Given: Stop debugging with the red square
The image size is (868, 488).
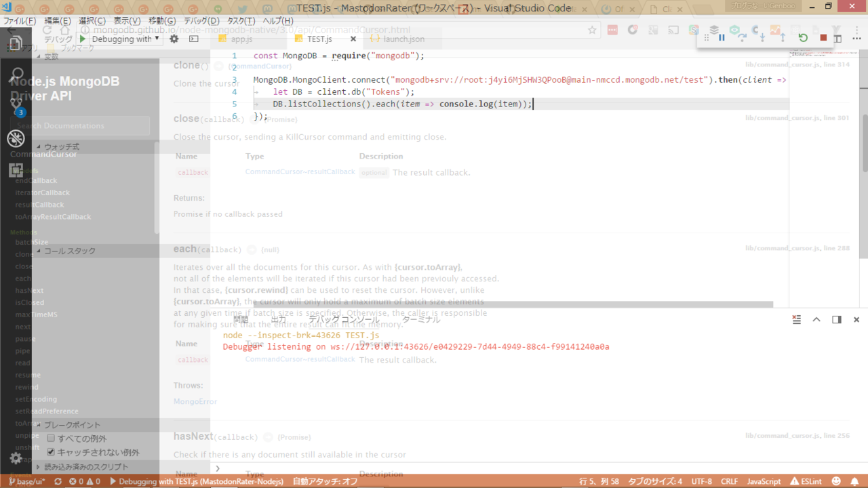Looking at the screenshot, I should coord(823,38).
